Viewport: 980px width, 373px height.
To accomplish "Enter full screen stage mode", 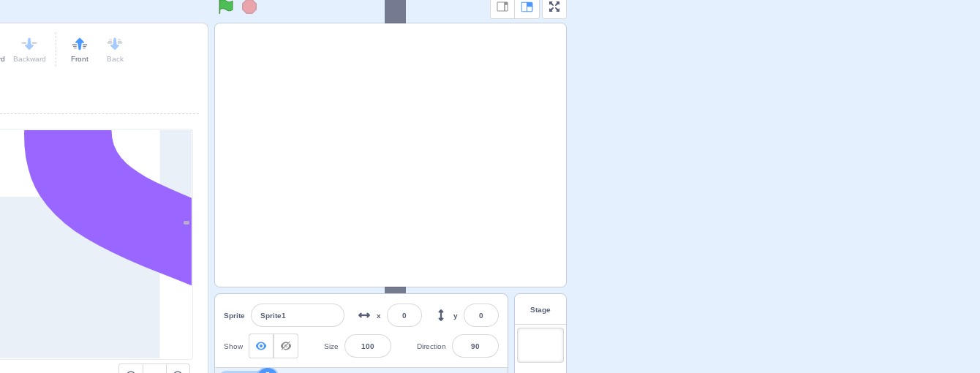I will click(x=554, y=7).
